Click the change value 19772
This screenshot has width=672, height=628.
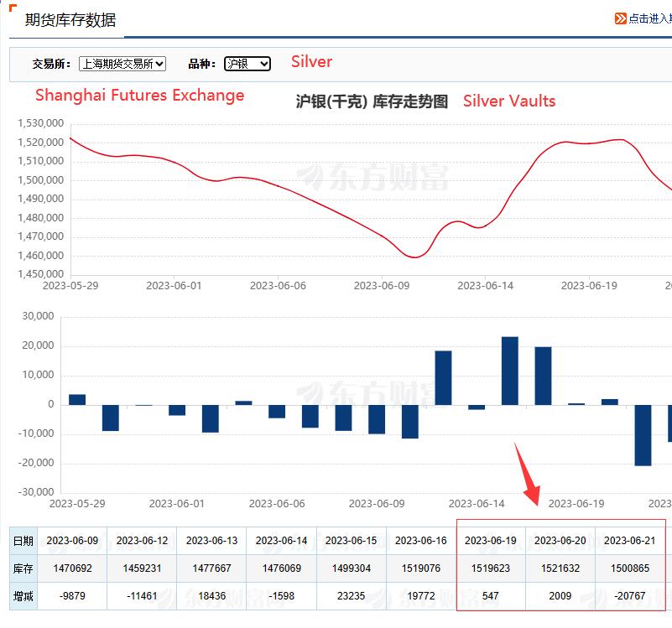421,596
